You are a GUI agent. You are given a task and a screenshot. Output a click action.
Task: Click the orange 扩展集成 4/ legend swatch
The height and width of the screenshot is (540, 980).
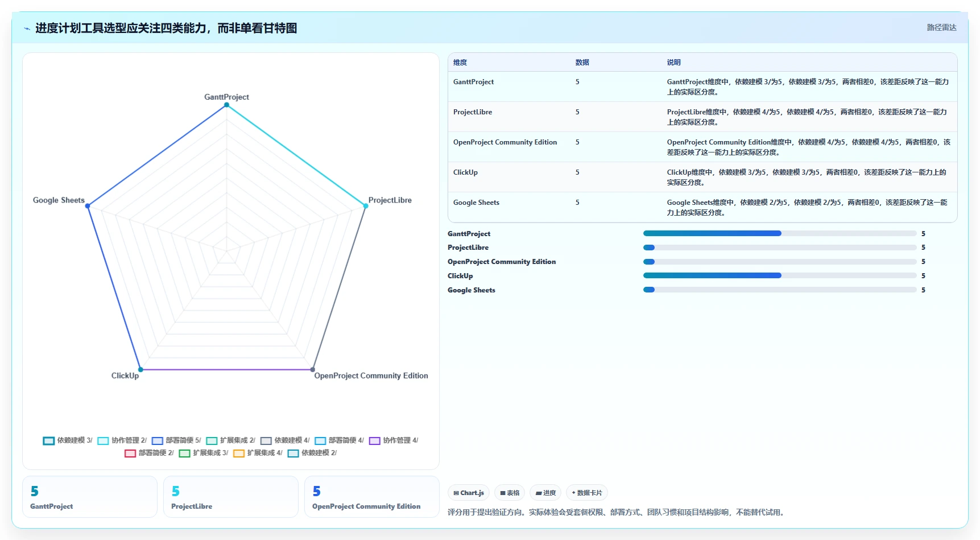click(239, 454)
